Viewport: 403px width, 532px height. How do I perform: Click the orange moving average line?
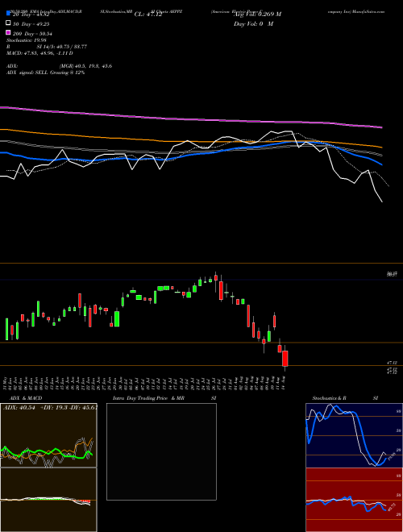190,140
